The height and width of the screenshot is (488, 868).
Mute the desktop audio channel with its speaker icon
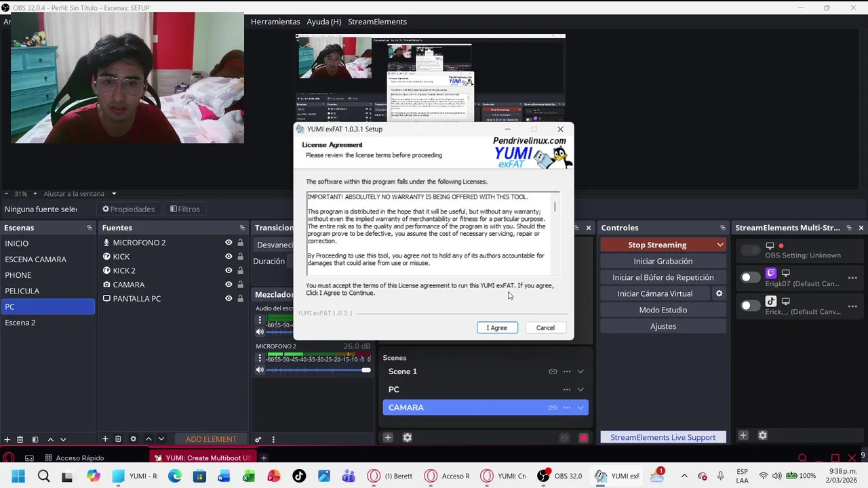click(260, 331)
